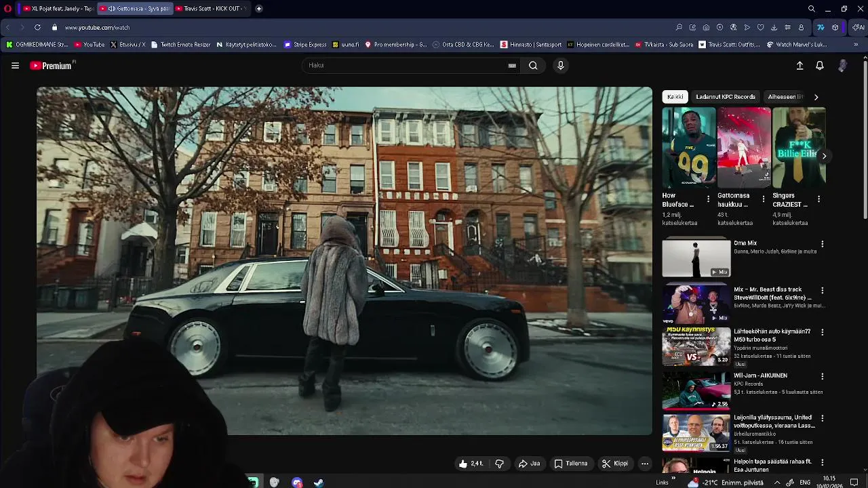Open YouTube hamburger guide menu
Screen dimensions: 868x488
(15, 66)
